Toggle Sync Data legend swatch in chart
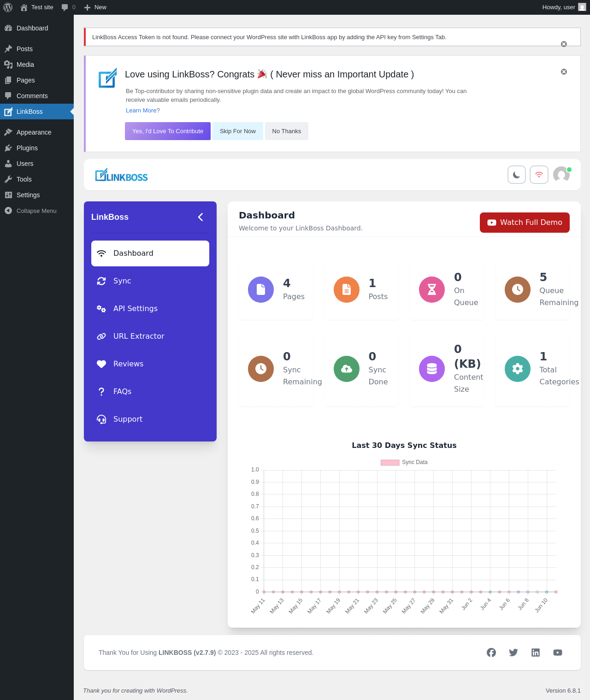The width and height of the screenshot is (590, 700). tap(390, 463)
